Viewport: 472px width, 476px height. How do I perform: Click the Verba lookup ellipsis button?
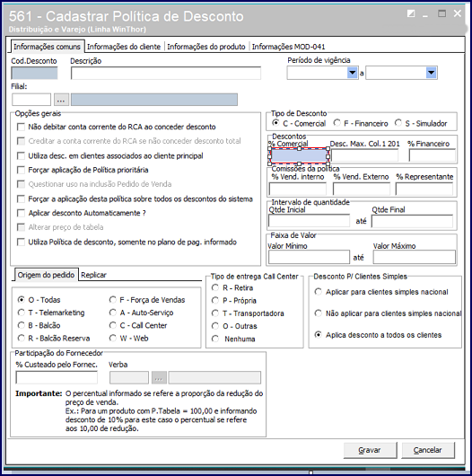(x=159, y=378)
